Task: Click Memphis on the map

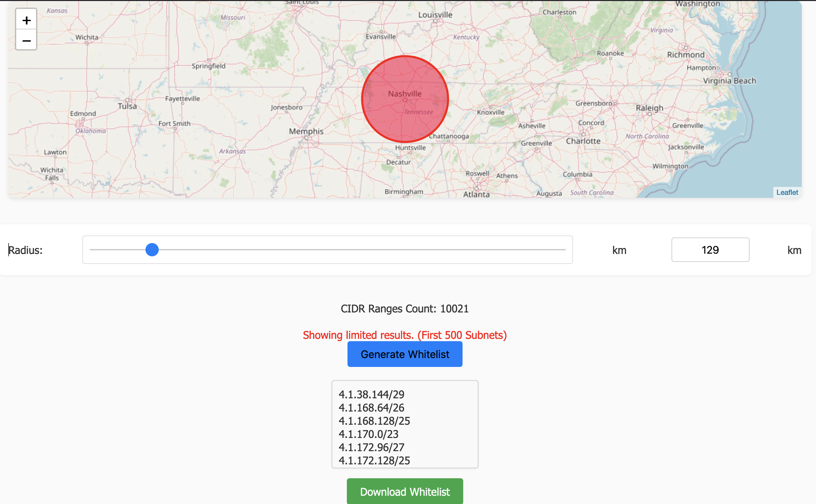Action: click(306, 131)
